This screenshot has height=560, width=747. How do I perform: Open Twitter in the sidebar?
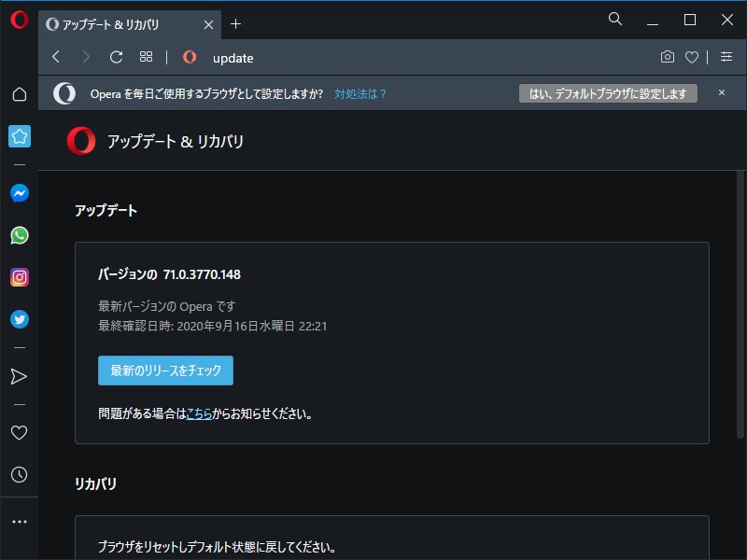20,319
